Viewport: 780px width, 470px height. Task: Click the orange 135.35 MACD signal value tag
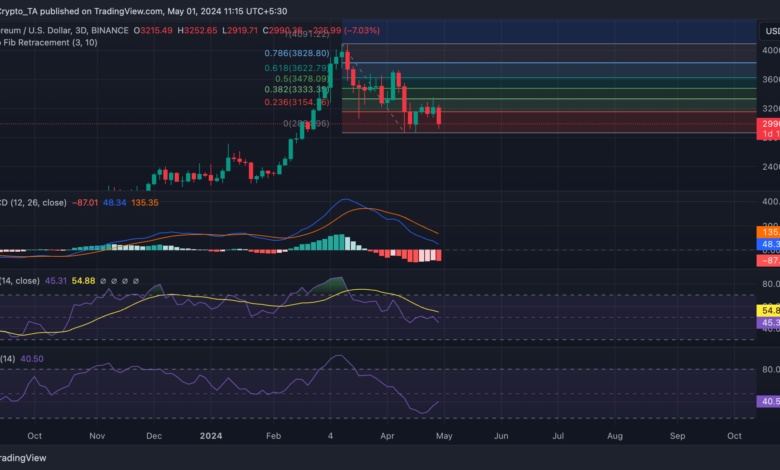[767, 231]
